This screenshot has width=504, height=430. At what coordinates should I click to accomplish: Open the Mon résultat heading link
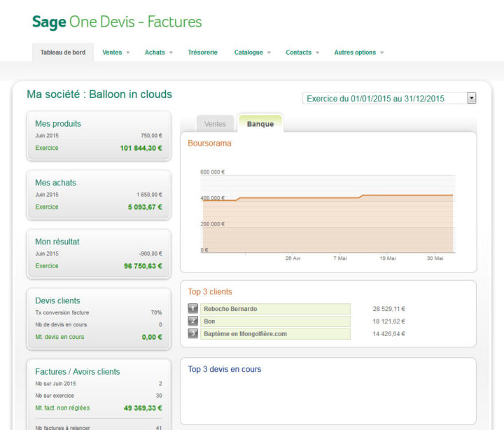point(57,242)
